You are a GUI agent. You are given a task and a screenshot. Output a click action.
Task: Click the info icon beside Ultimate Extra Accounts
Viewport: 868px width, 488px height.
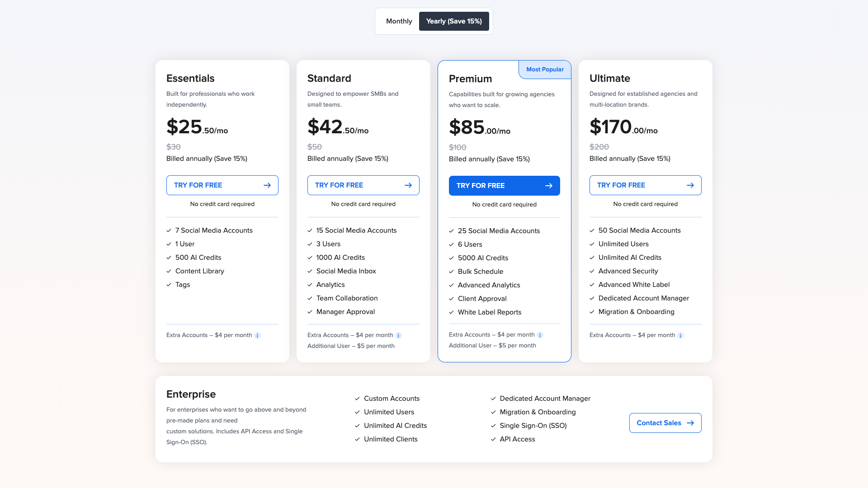681,335
